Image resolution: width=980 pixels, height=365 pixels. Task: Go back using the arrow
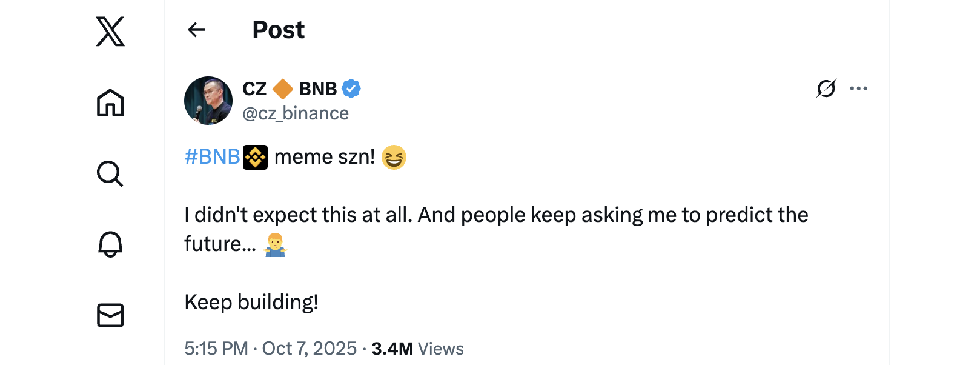tap(197, 30)
